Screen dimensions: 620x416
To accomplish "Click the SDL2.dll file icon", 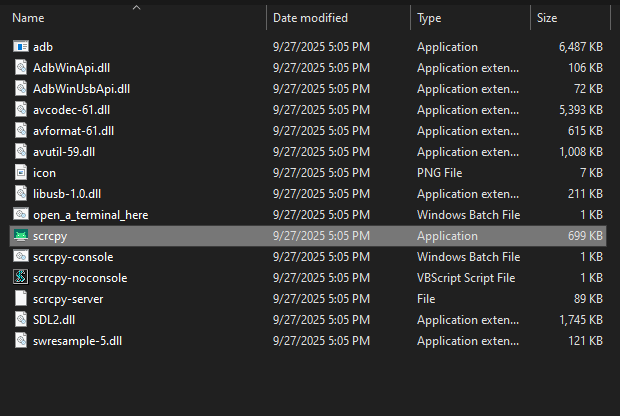I will 21,320.
